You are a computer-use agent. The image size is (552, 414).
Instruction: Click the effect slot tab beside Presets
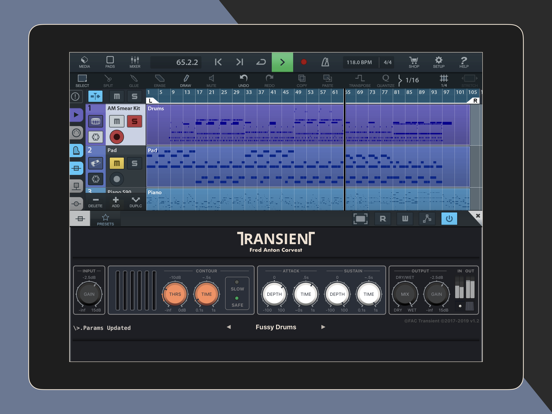(80, 219)
